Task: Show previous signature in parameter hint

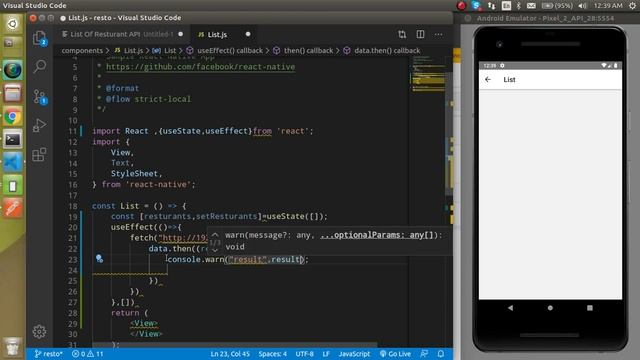Action: point(215,235)
